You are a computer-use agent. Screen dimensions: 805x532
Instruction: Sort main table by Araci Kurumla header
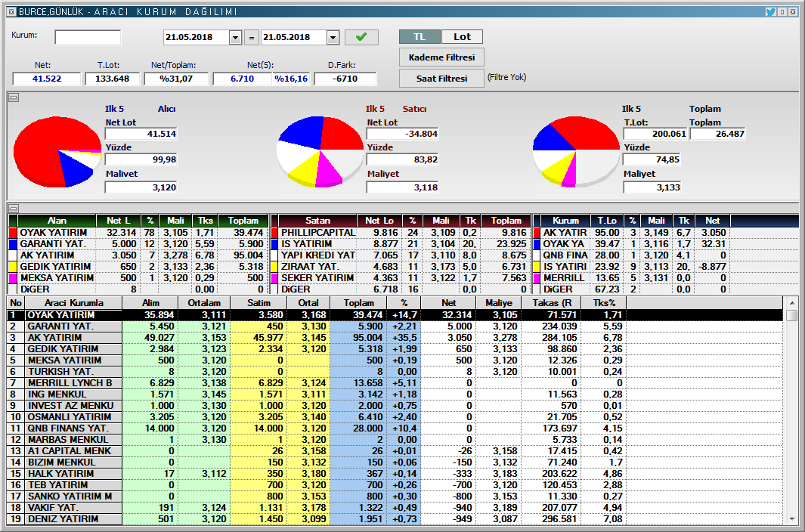[x=74, y=303]
